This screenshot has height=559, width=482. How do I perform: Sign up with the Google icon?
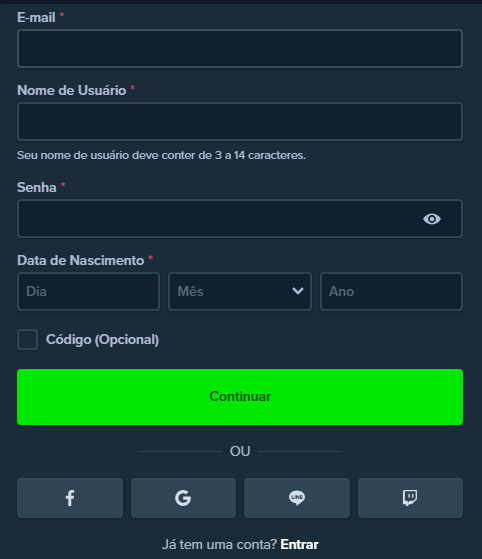183,498
